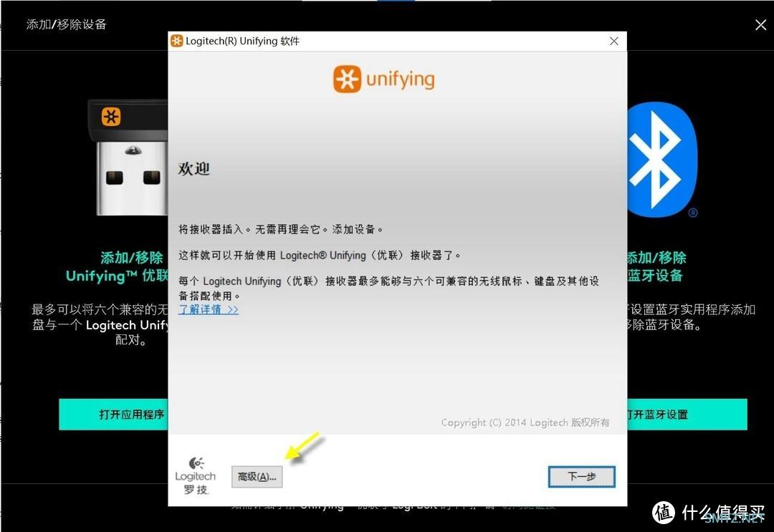Click 打开应用程序 button in background window
This screenshot has width=774, height=532.
tap(113, 414)
